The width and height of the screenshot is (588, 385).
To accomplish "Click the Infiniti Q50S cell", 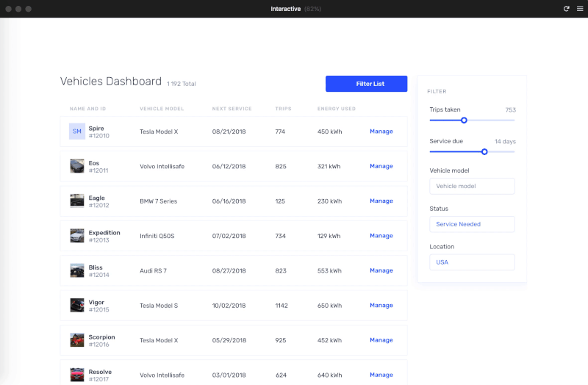I will 157,236.
